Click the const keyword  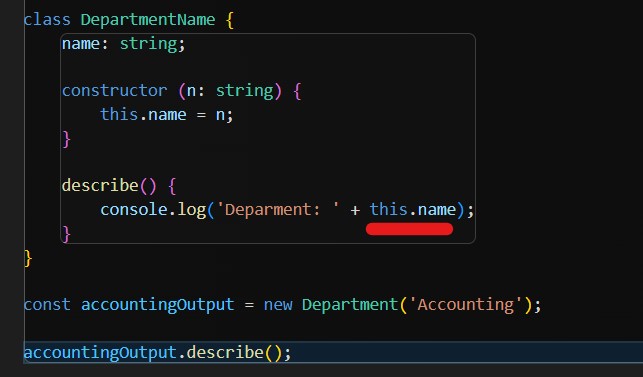click(x=47, y=305)
